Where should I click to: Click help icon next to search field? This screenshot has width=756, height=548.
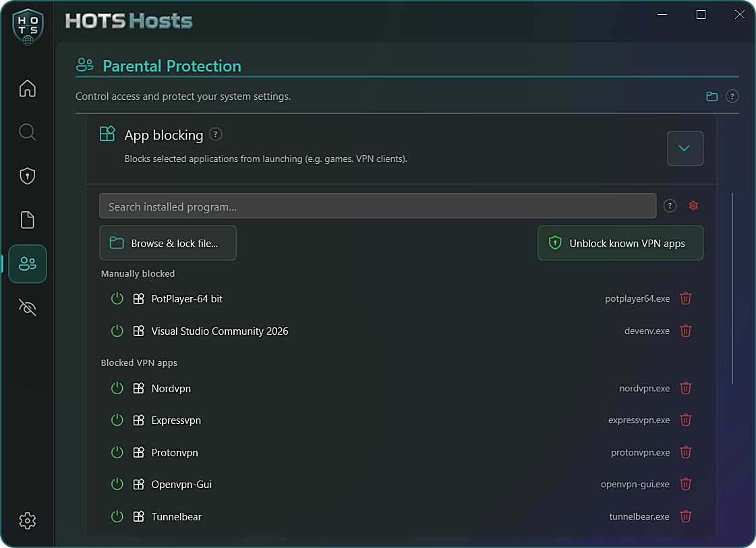[670, 206]
